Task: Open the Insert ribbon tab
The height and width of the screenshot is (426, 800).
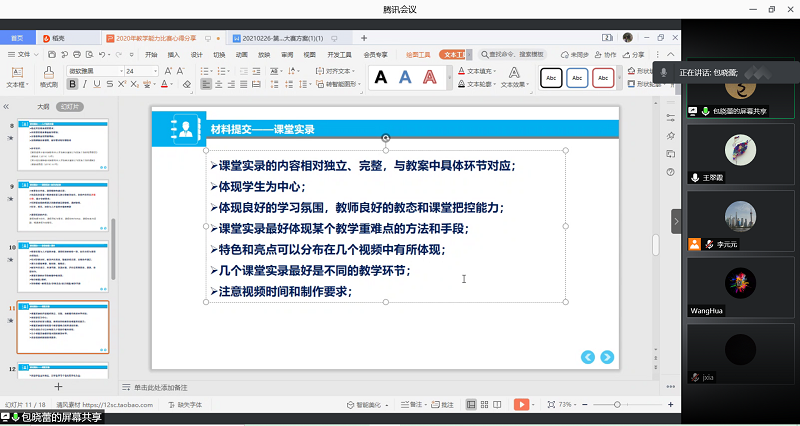Action: pos(174,54)
